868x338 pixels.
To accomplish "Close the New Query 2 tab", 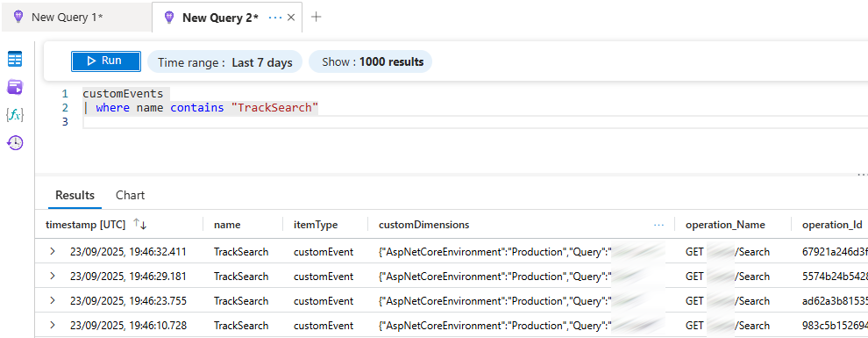I will [291, 18].
